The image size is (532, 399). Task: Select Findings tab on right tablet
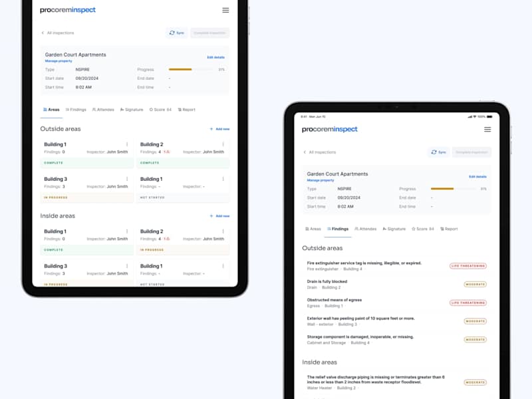[x=338, y=229]
